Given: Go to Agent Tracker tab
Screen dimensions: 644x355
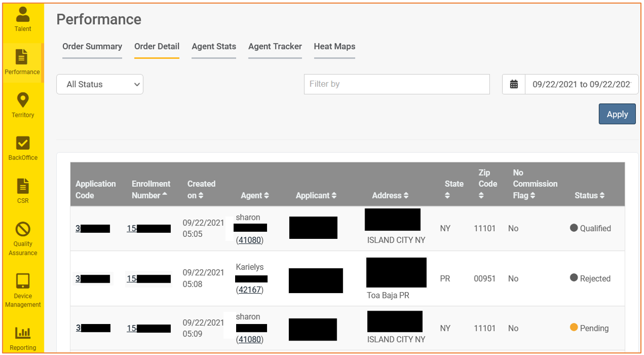Looking at the screenshot, I should 275,46.
